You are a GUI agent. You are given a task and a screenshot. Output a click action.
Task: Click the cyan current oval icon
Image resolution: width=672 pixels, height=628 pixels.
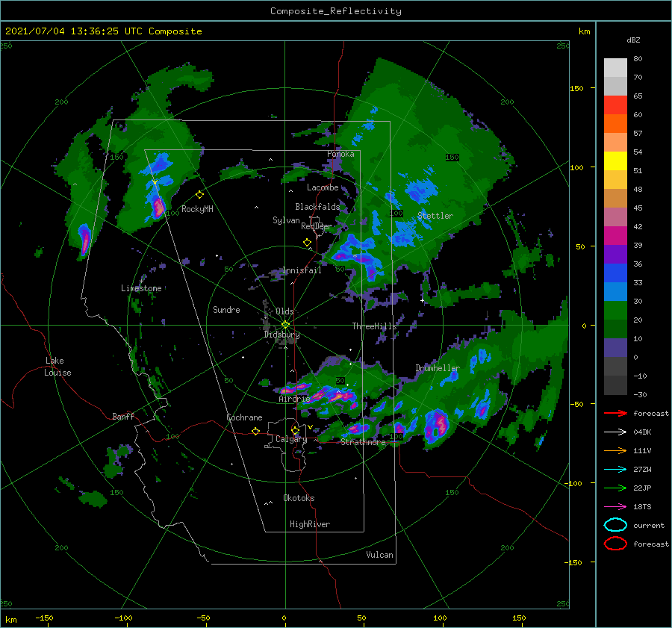615,525
